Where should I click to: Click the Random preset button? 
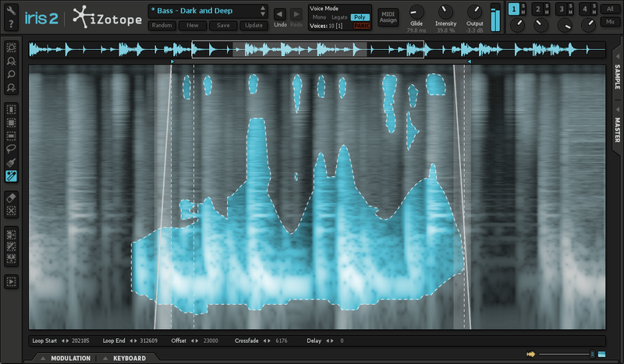(x=161, y=25)
